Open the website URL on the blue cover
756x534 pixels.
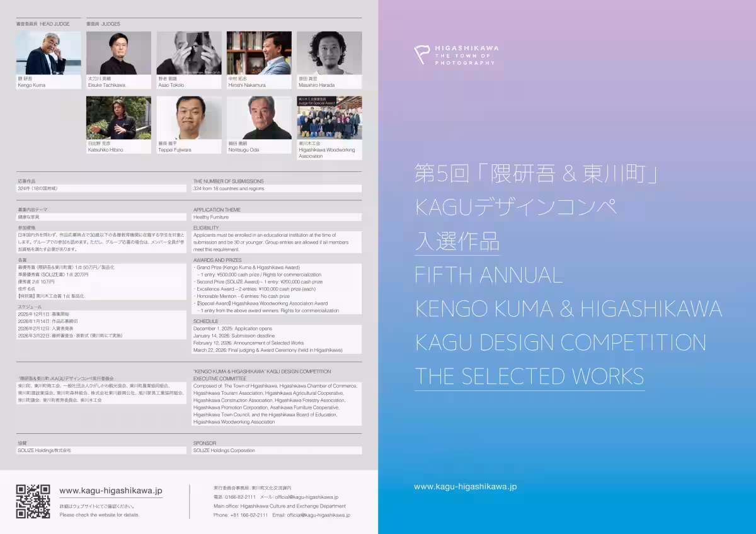point(466,487)
